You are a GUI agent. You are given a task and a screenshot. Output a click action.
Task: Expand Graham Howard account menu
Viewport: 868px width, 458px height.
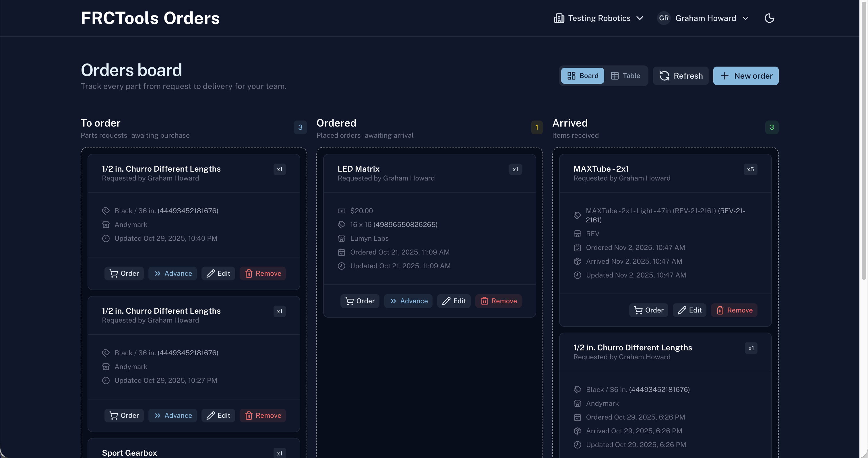[x=705, y=18]
